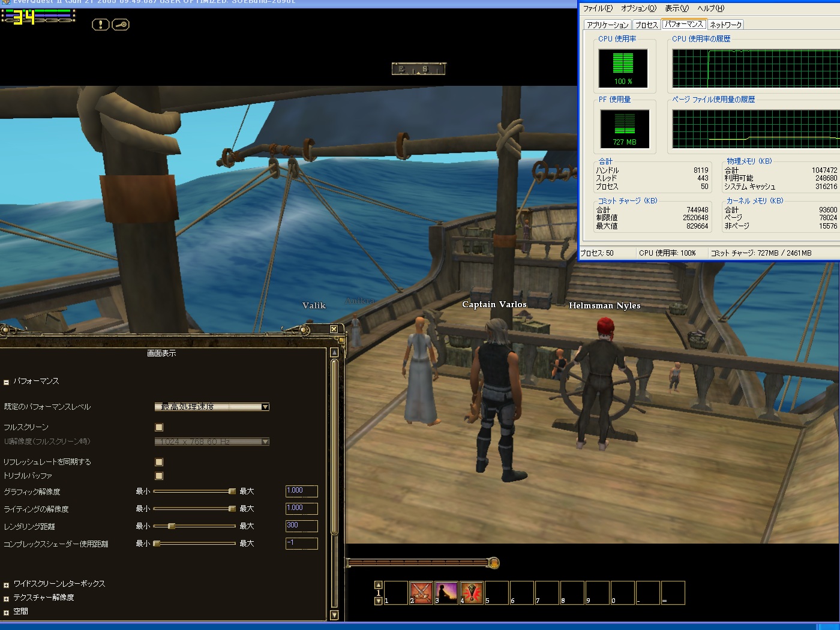Activate the crossed swords hotbar skill

[x=421, y=593]
